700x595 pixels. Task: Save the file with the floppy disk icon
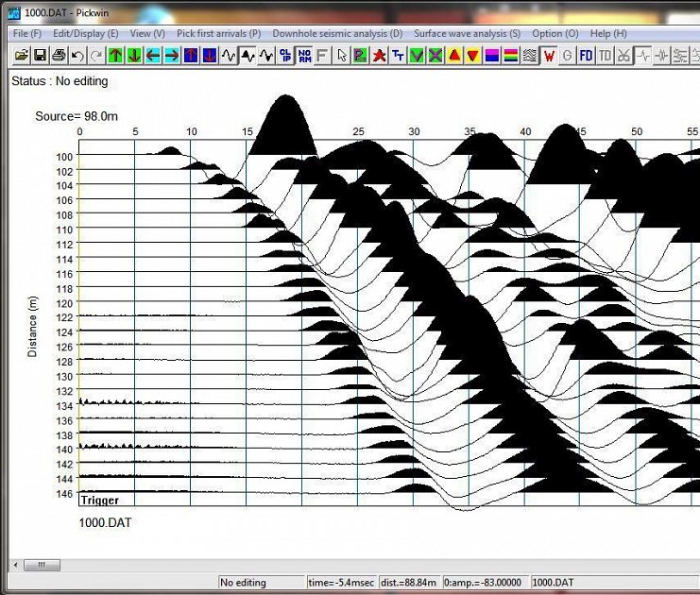40,56
